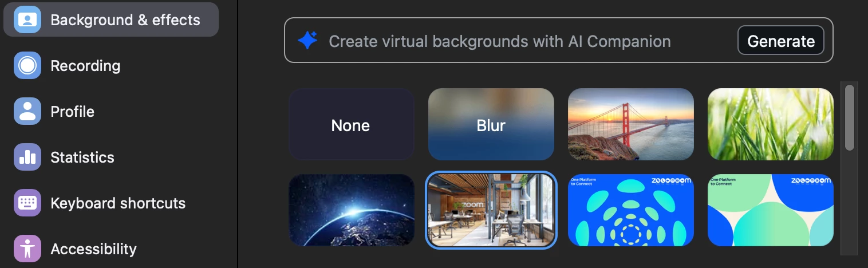This screenshot has height=268, width=868.
Task: Click the Accessibility figure icon
Action: click(x=27, y=249)
